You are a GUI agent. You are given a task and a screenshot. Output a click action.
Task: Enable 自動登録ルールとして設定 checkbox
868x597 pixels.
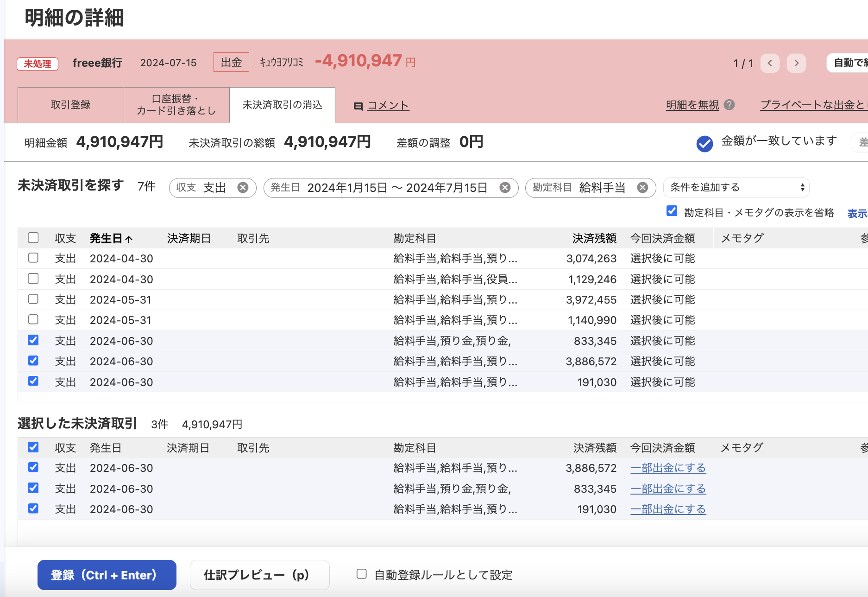pos(362,574)
